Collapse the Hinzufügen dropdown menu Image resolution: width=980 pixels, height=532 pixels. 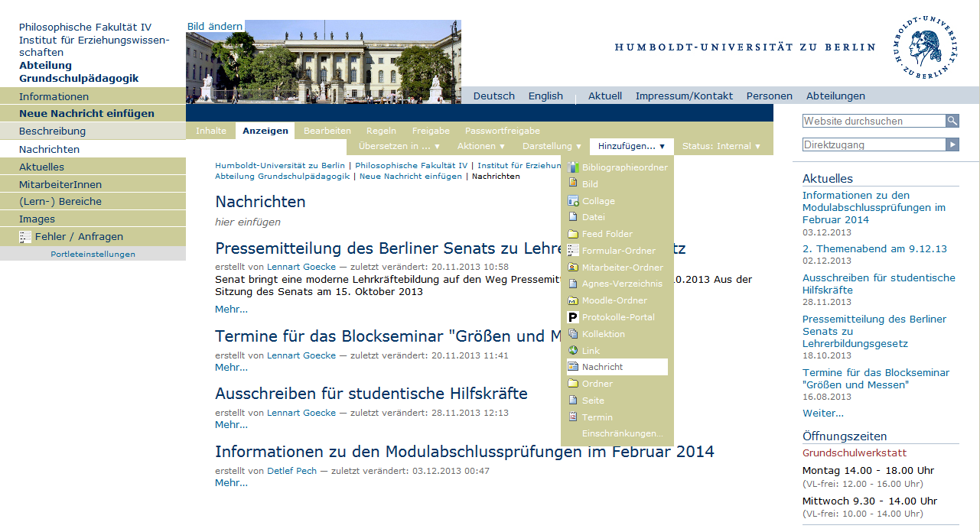point(632,146)
